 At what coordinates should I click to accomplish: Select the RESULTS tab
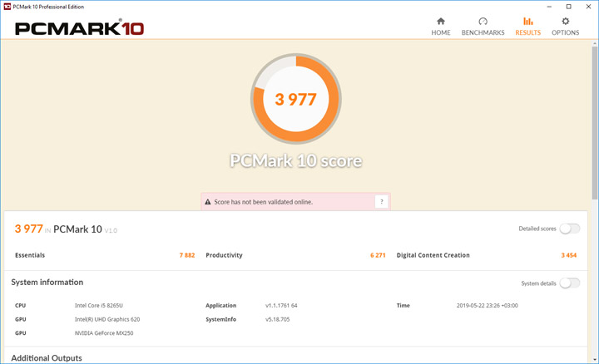528,27
